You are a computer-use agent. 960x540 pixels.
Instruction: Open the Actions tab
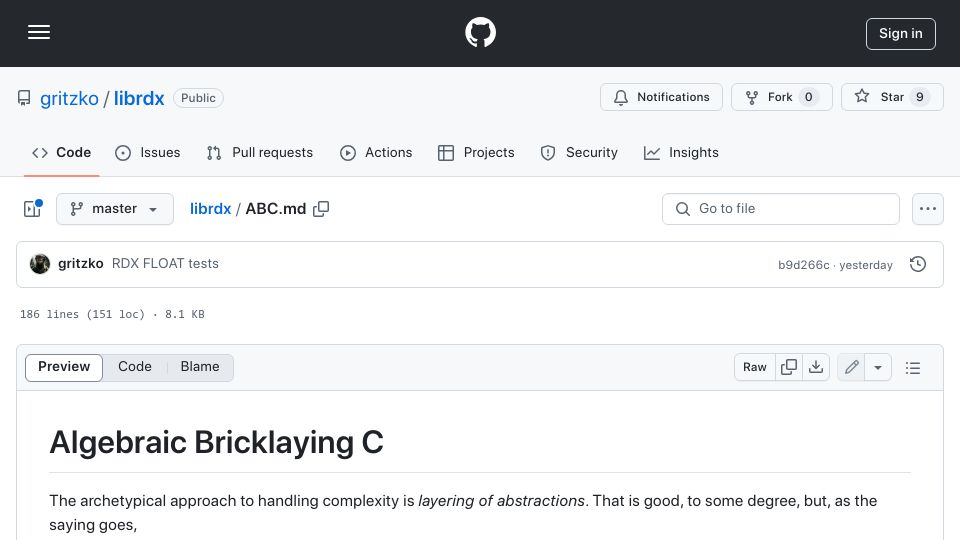(x=376, y=152)
